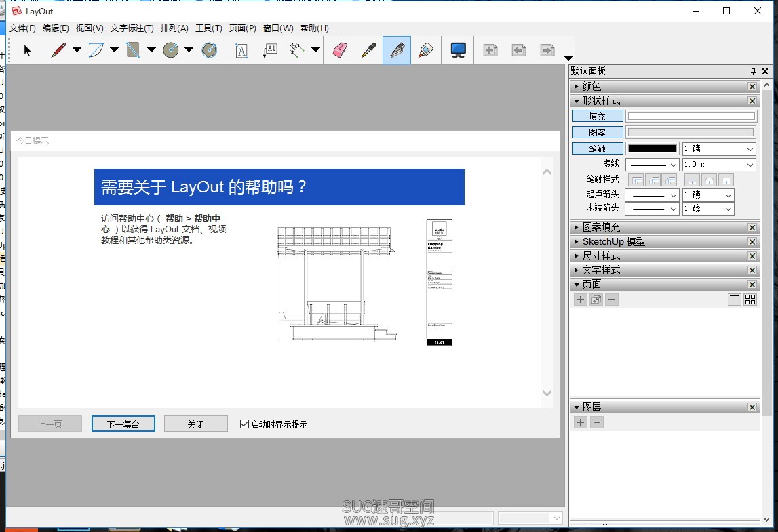778x532 pixels.
Task: Click the 上一页 button
Action: click(50, 424)
